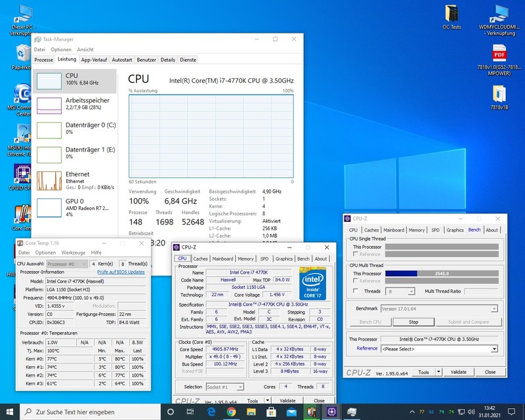Click Validate in the front CPU-Z window
The image size is (525, 420).
287,400
